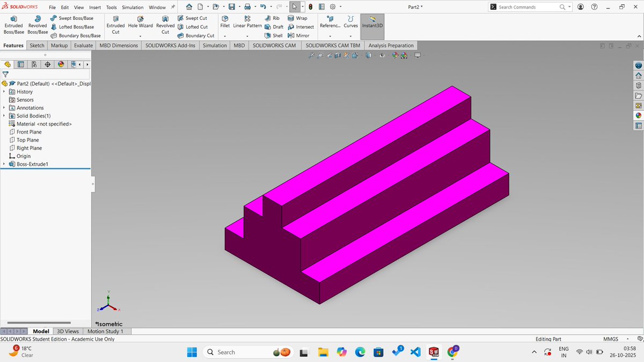
Task: Switch to the 3D Views bottom tab
Action: (68, 331)
